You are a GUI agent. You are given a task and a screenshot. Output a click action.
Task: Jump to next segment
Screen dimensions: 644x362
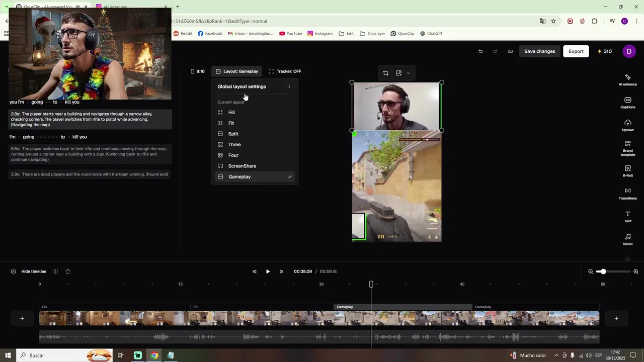point(281,271)
